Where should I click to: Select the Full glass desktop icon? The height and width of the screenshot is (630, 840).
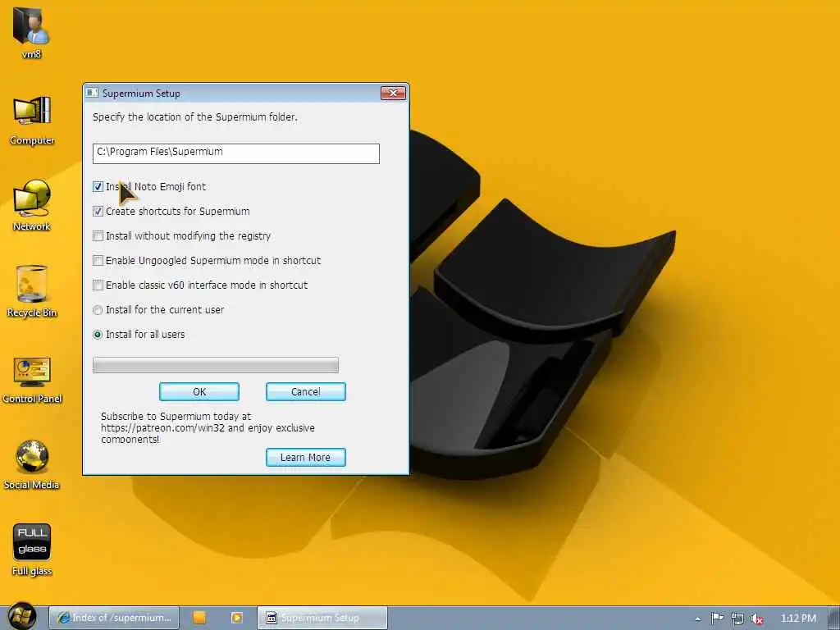coord(32,549)
